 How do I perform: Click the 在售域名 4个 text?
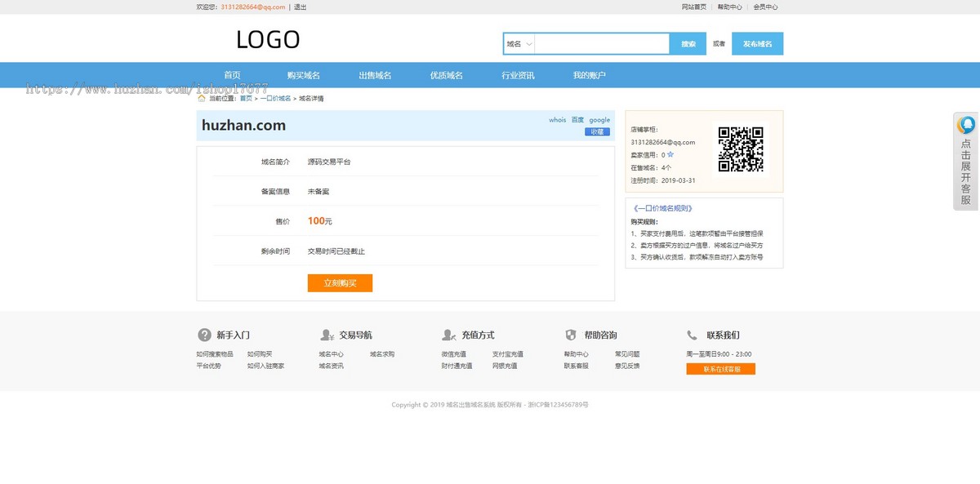(x=651, y=167)
